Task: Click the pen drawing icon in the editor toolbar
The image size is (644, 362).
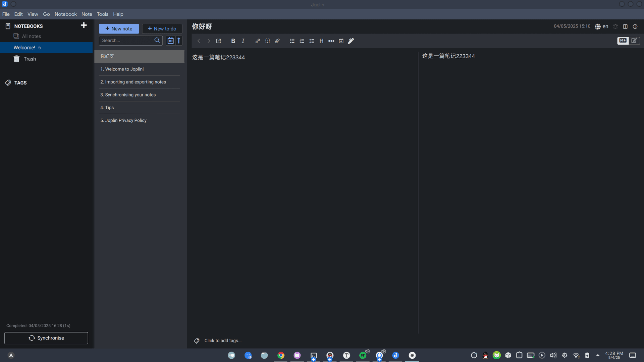Action: click(351, 41)
